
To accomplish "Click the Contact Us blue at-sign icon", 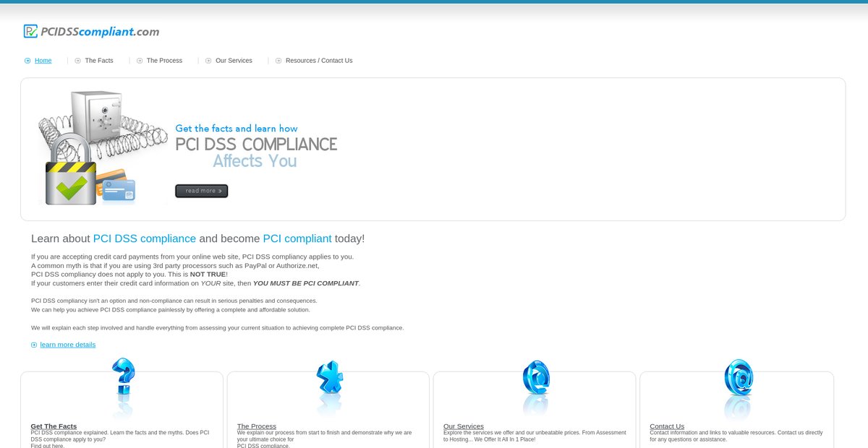I will 739,377.
